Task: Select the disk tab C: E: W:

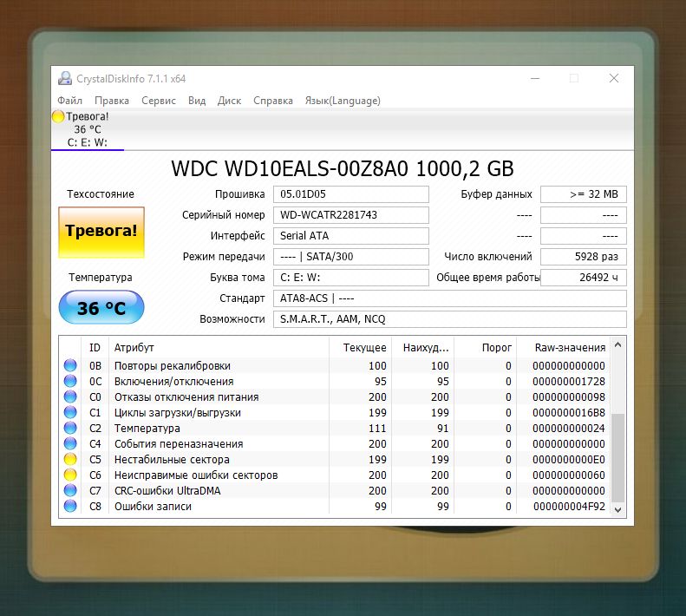Action: pyautogui.click(x=88, y=129)
